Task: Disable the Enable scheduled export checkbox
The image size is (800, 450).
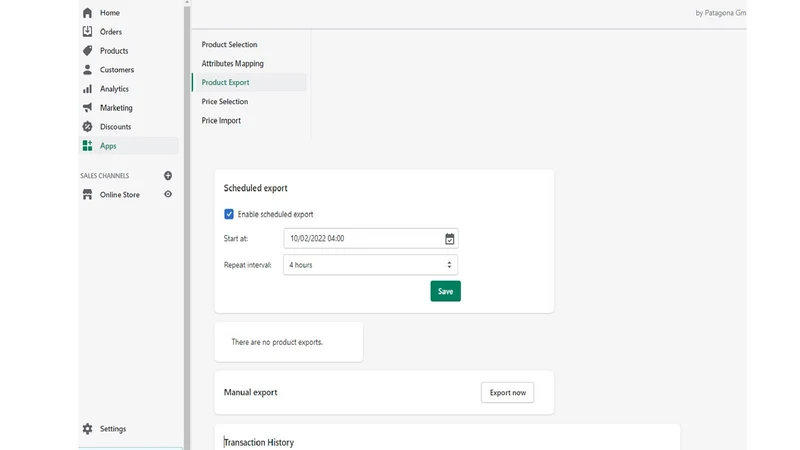Action: click(229, 214)
